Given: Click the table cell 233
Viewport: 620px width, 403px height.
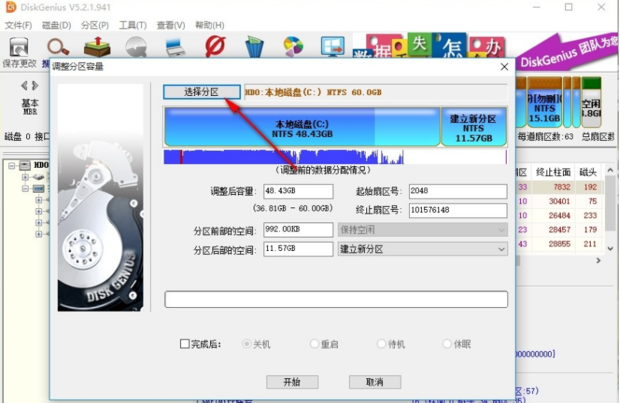Looking at the screenshot, I should [x=590, y=216].
